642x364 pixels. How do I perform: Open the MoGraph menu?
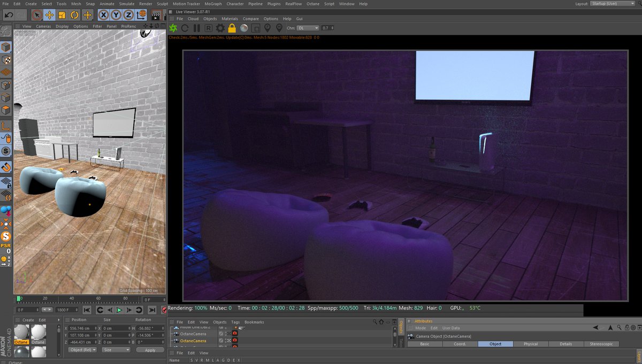[x=213, y=4]
